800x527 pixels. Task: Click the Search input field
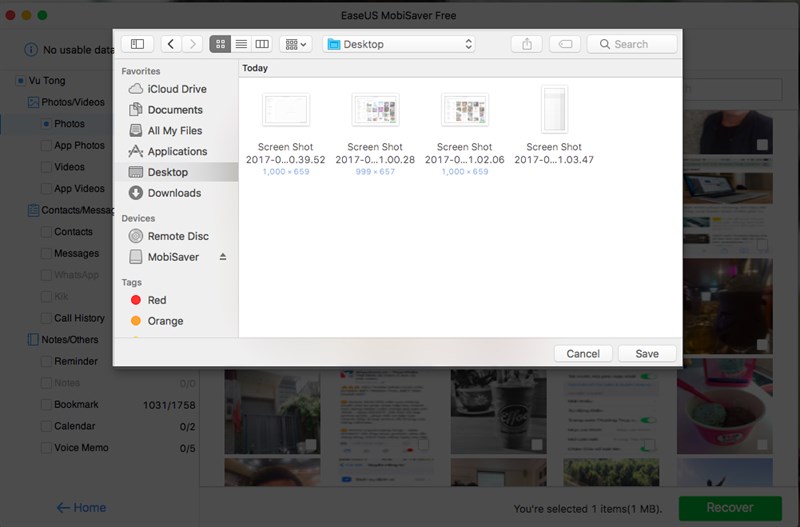[x=632, y=44]
